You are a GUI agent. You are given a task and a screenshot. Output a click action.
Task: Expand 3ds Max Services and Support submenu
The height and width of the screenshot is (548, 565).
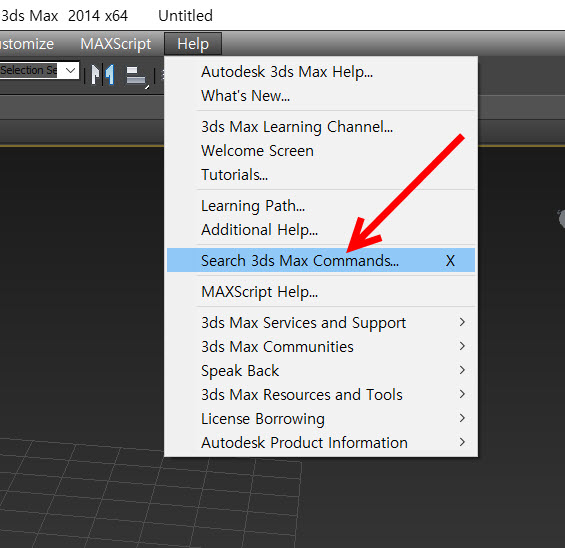pyautogui.click(x=321, y=322)
